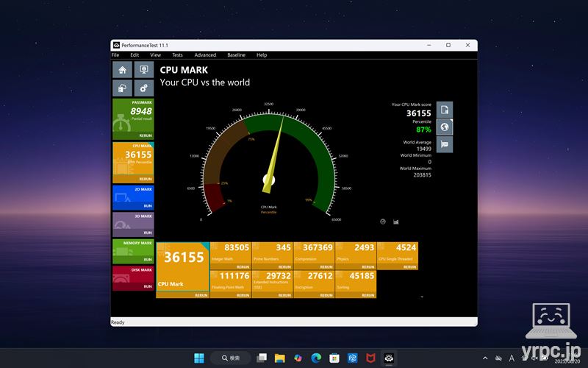588x368 pixels.
Task: Rerun the Extended Instructions (SSE) test
Action: click(284, 295)
